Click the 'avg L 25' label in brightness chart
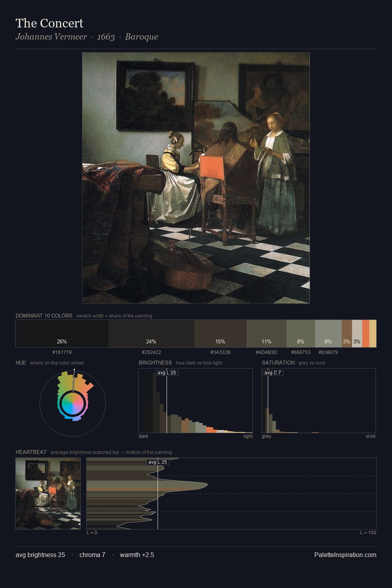Viewport: 392px width, 588px height. click(167, 373)
